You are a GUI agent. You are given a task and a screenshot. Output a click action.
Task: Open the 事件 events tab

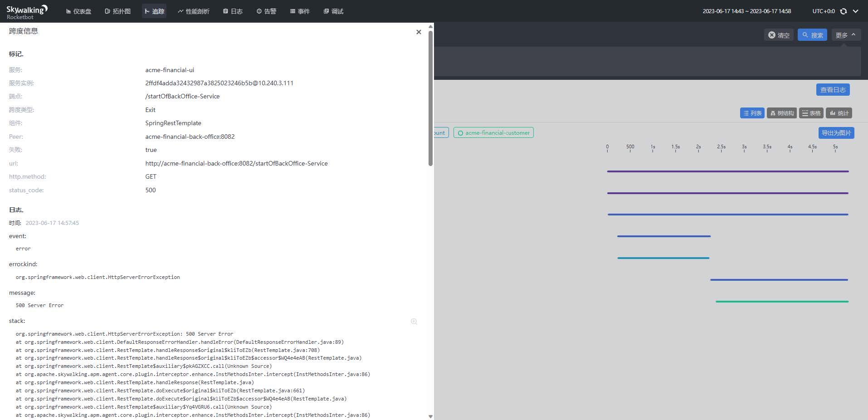(x=300, y=11)
